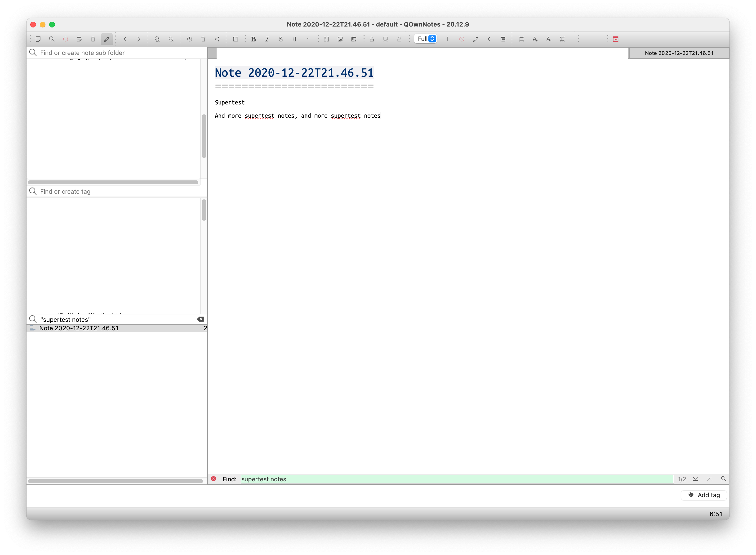
Task: Click the 1/2 match counter
Action: click(682, 479)
